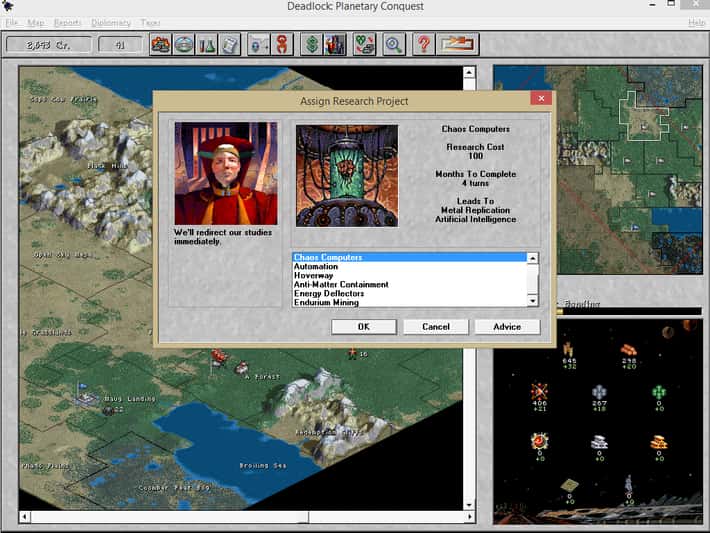Click the red vehicle unit on map
This screenshot has width=710, height=533.
(220, 356)
